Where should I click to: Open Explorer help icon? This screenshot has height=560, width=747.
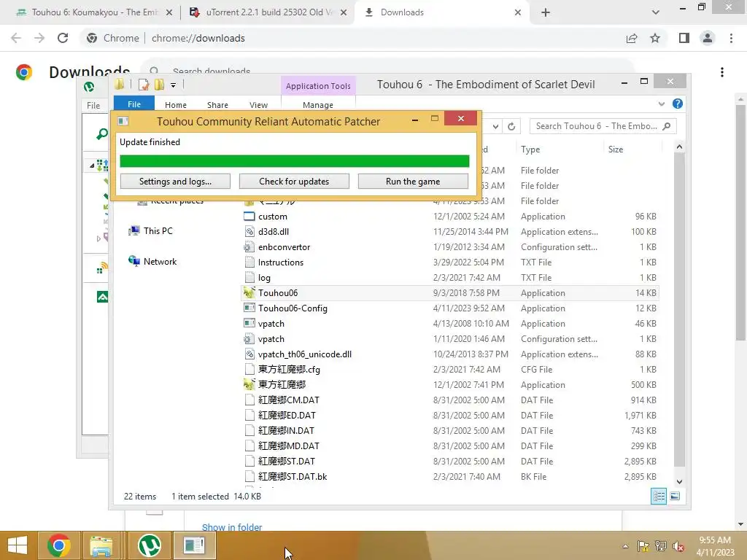click(x=678, y=104)
